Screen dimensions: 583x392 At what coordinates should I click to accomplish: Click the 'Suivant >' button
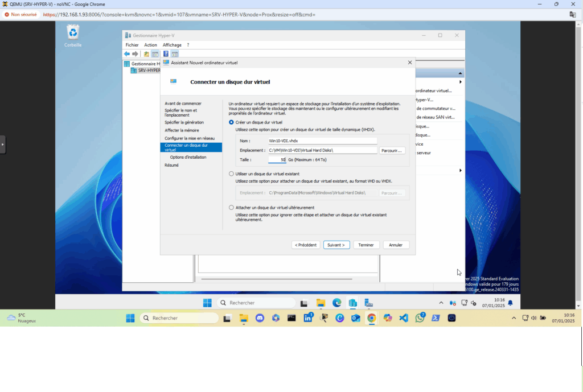pos(336,245)
